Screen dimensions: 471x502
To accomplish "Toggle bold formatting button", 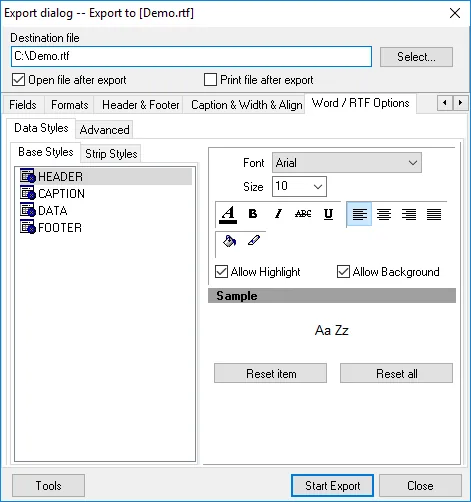I will pyautogui.click(x=253, y=214).
